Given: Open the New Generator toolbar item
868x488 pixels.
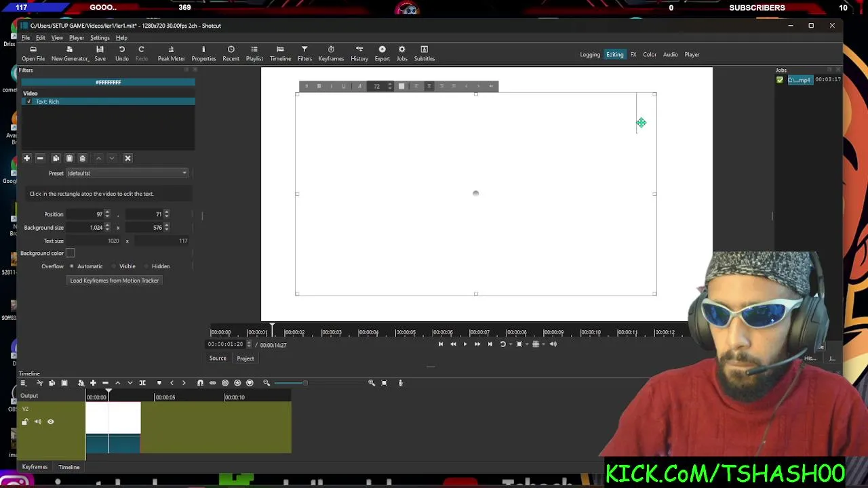Looking at the screenshot, I should (69, 54).
